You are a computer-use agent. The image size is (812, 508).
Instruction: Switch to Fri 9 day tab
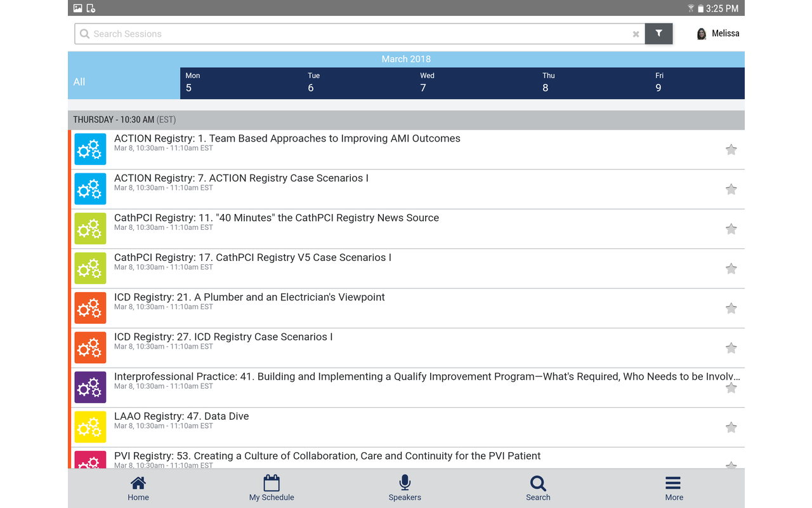697,83
